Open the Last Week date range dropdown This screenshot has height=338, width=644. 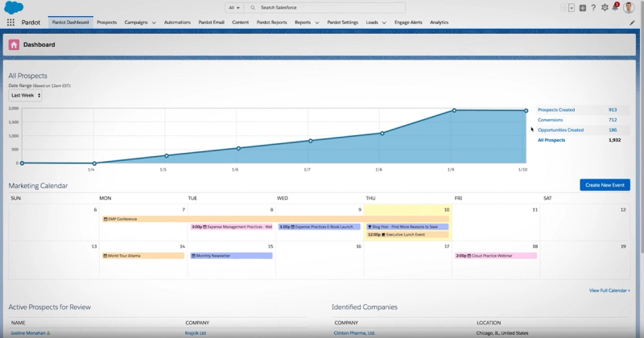25,95
